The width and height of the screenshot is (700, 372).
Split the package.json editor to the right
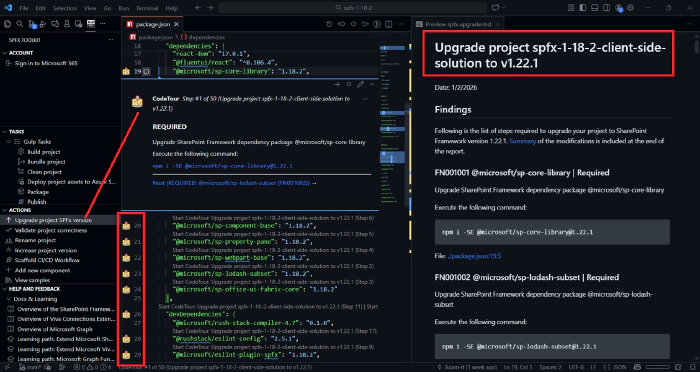[x=388, y=24]
